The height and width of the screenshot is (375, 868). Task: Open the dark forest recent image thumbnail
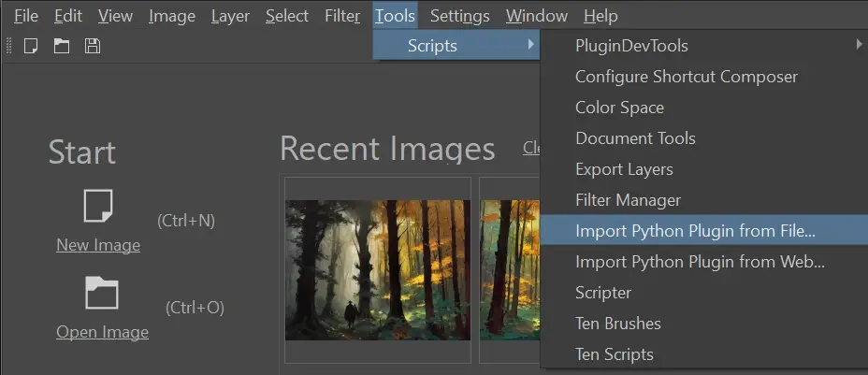[377, 269]
